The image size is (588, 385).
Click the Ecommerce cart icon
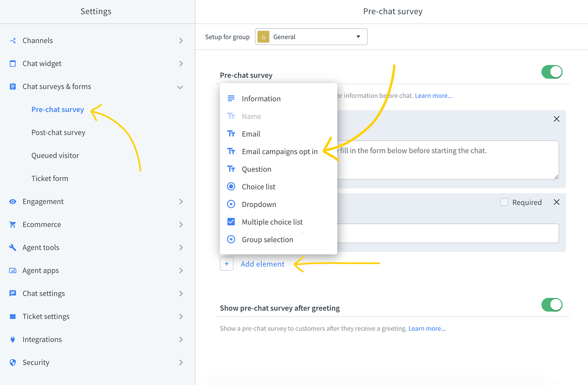(13, 224)
